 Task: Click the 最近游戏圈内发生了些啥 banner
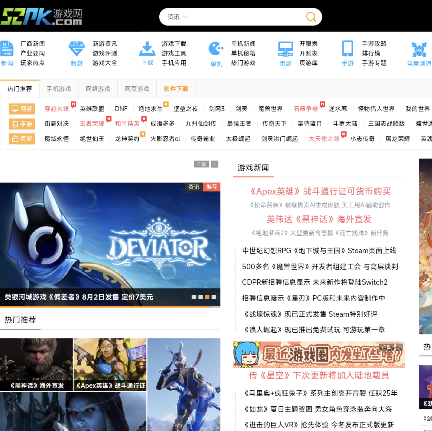pos(319,355)
